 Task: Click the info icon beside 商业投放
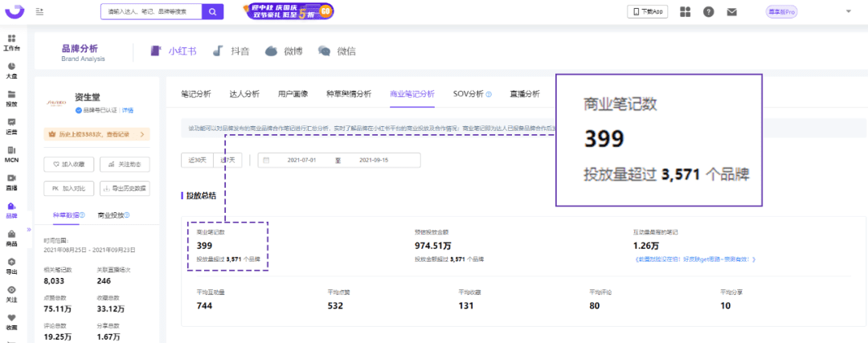point(127,215)
